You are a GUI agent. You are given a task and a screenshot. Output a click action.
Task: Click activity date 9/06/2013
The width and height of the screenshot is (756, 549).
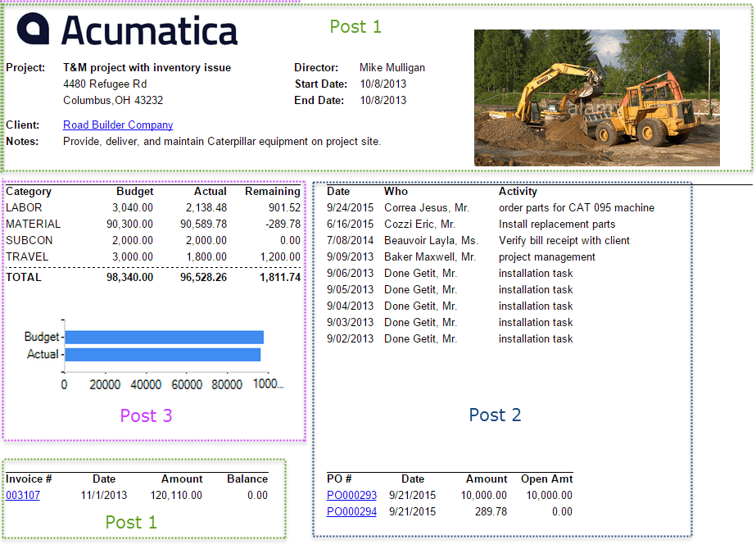click(350, 273)
